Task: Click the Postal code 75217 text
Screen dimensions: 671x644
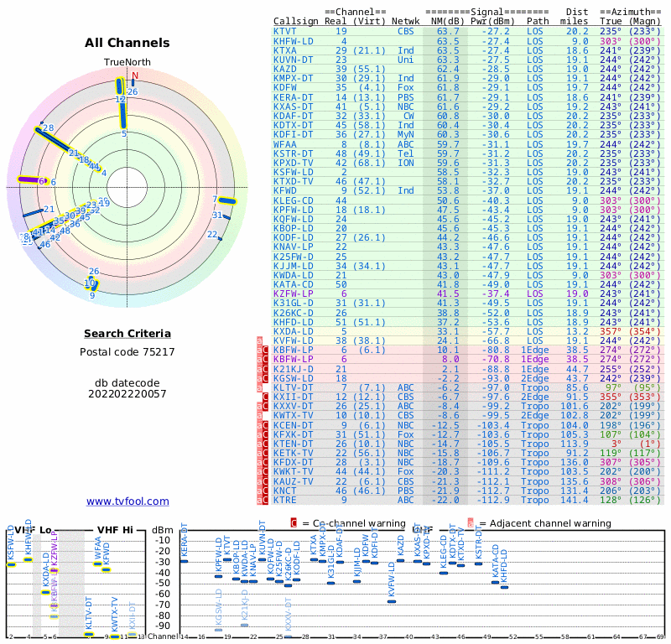Action: (x=127, y=352)
